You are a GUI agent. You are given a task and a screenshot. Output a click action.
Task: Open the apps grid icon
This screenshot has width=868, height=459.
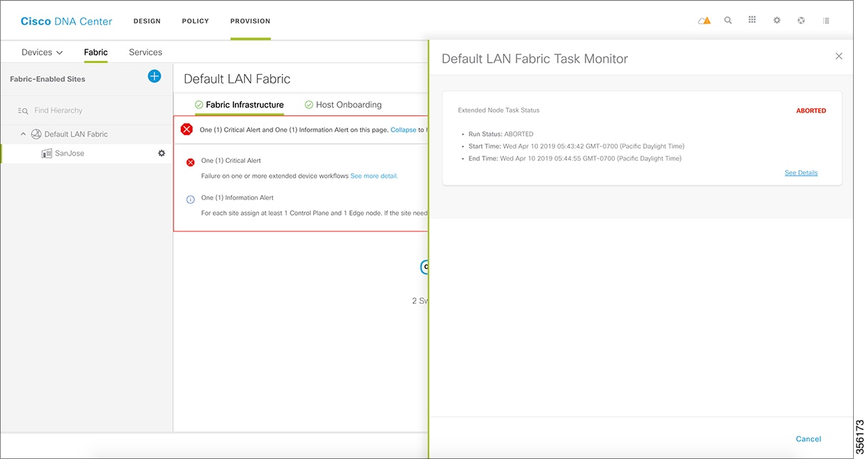coord(752,20)
